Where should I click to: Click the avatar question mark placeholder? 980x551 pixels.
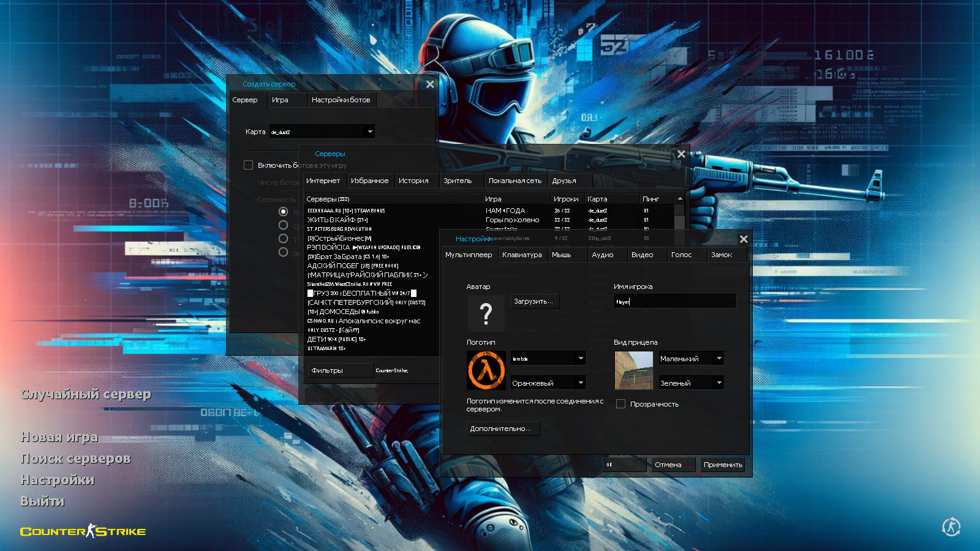click(x=486, y=313)
